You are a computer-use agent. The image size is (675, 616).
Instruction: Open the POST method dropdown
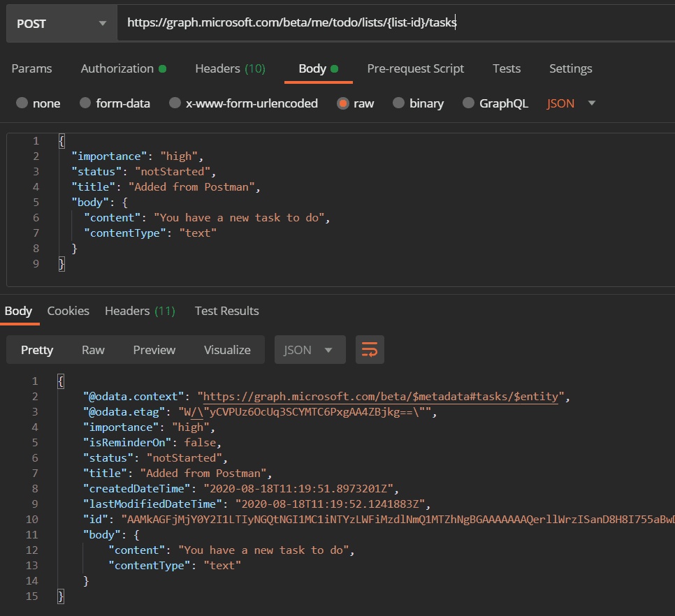61,24
